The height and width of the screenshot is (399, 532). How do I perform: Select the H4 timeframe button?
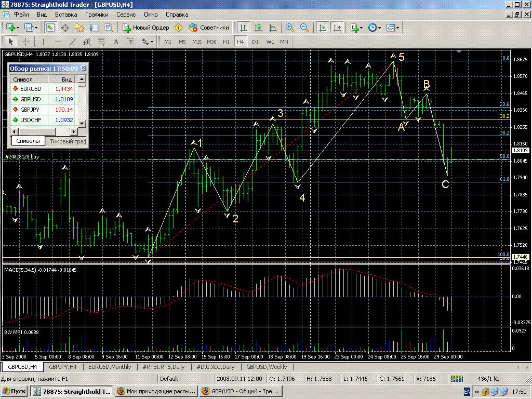pos(241,42)
